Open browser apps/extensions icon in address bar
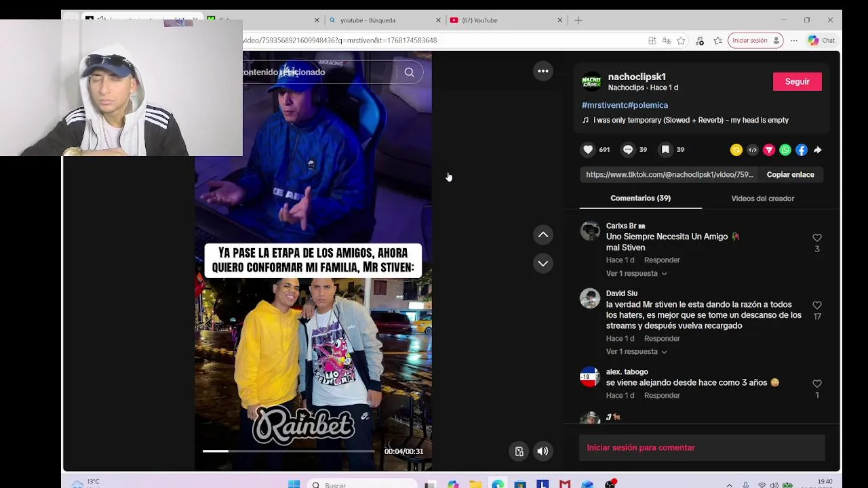Image resolution: width=868 pixels, height=488 pixels. coord(652,41)
